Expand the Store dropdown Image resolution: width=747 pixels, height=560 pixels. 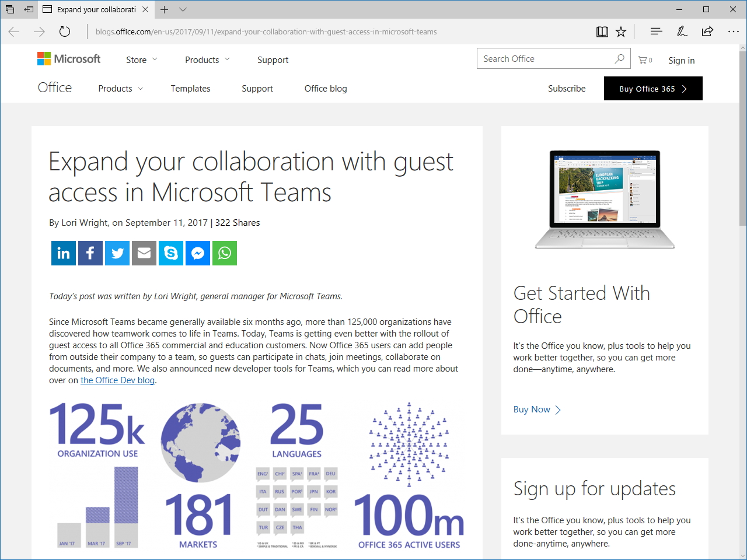[141, 60]
